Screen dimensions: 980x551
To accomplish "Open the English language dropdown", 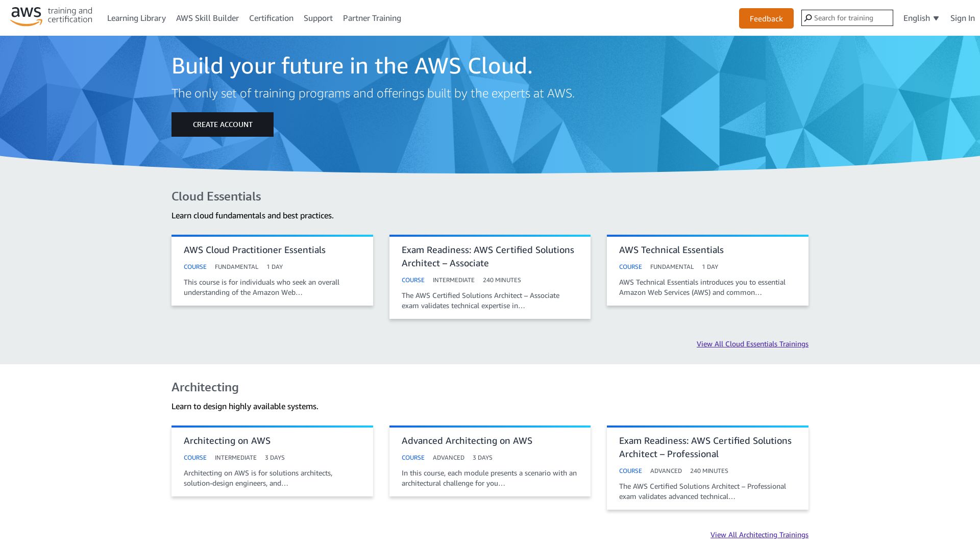I will click(x=916, y=18).
